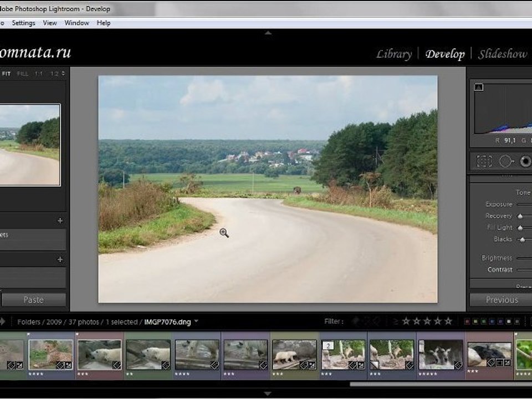Open the Settings menu

point(23,23)
